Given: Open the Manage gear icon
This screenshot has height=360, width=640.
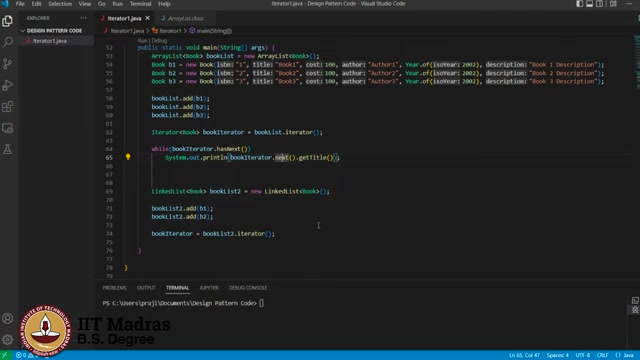Looking at the screenshot, I should pos(7,339).
